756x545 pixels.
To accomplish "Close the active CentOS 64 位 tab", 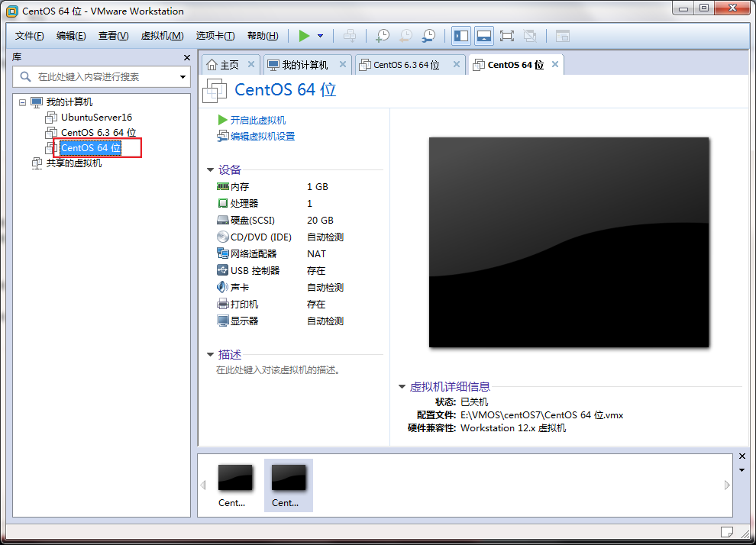I will click(x=555, y=64).
